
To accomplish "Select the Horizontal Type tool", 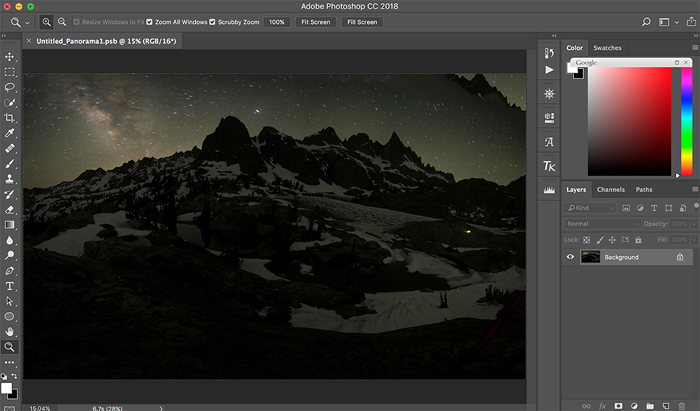I will coord(10,285).
